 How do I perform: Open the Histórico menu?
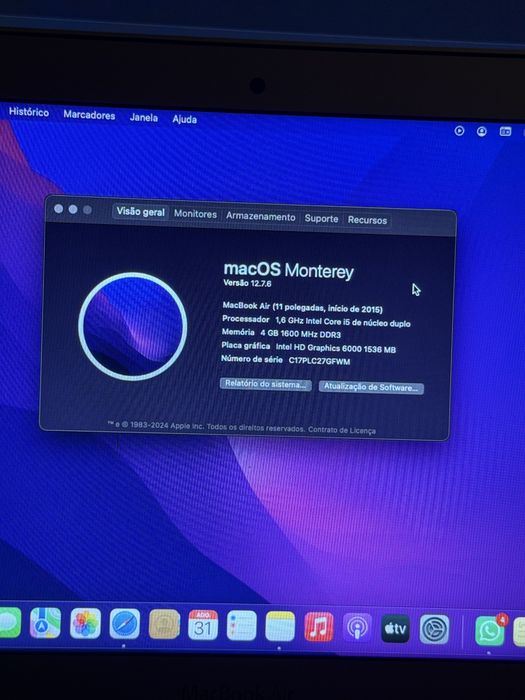29,112
